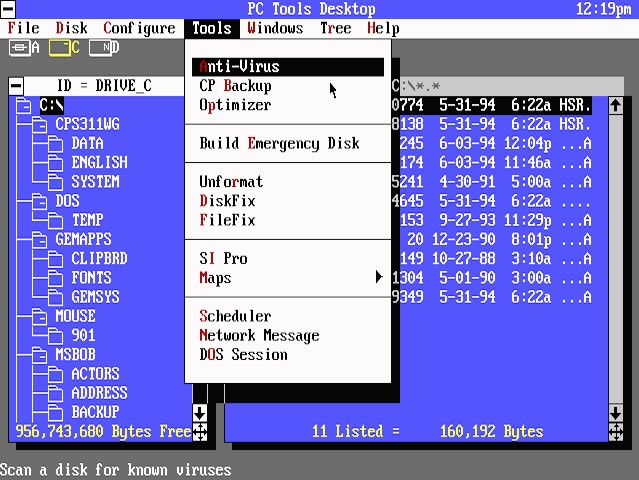Image resolution: width=639 pixels, height=480 pixels.
Task: Select file row dated 12-23-90
Action: point(491,239)
